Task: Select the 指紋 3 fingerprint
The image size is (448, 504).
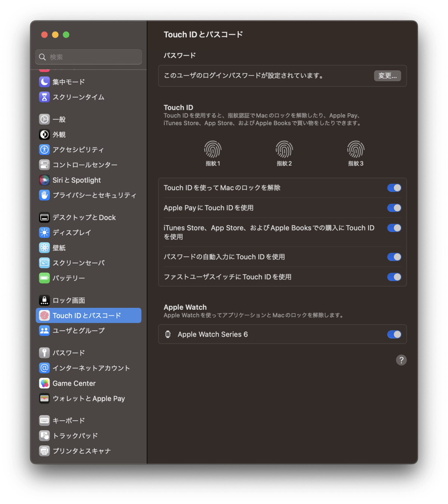Action: pos(356,149)
